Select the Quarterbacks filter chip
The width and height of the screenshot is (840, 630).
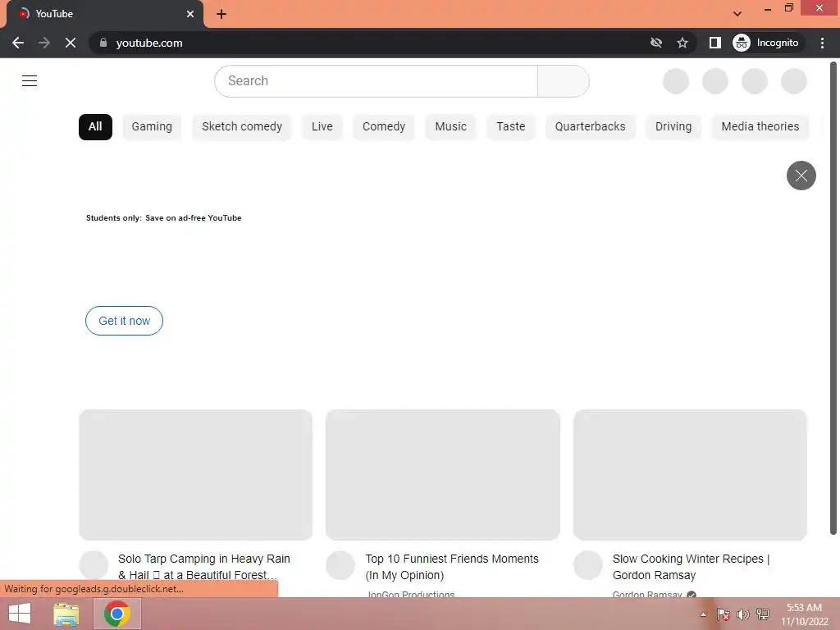click(591, 127)
